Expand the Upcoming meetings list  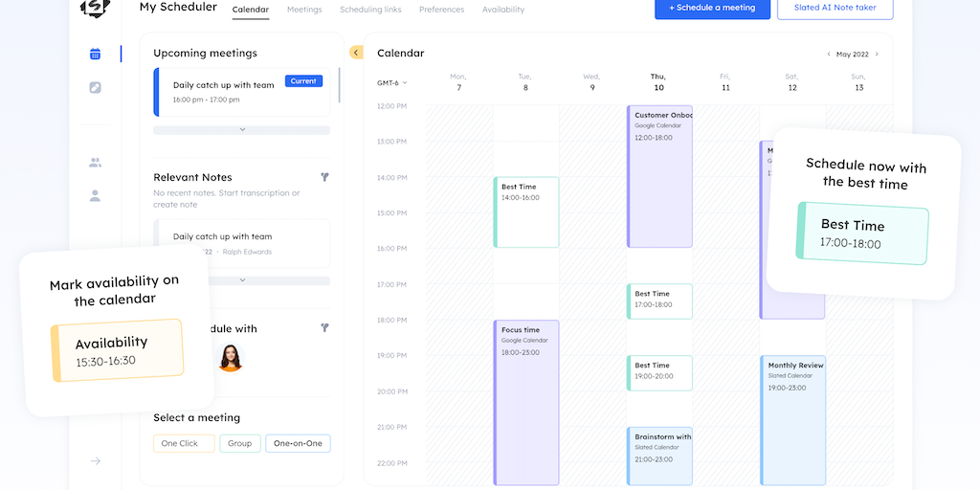click(x=241, y=130)
